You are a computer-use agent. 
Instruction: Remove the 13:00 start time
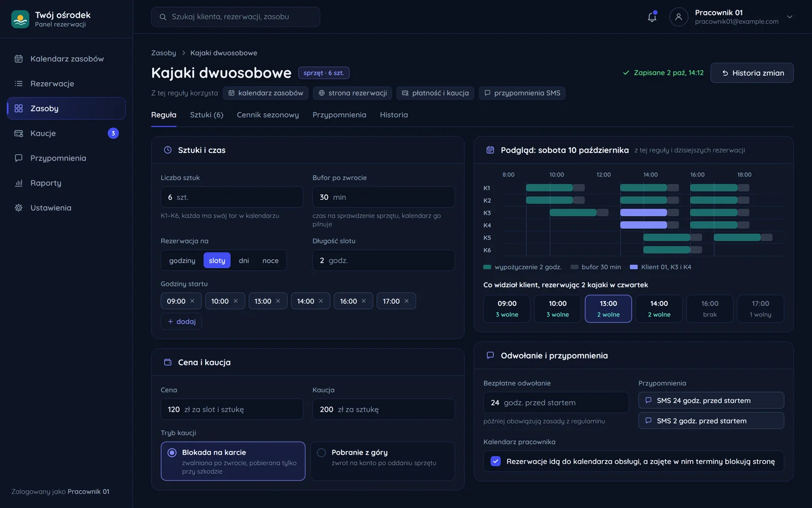(x=278, y=301)
